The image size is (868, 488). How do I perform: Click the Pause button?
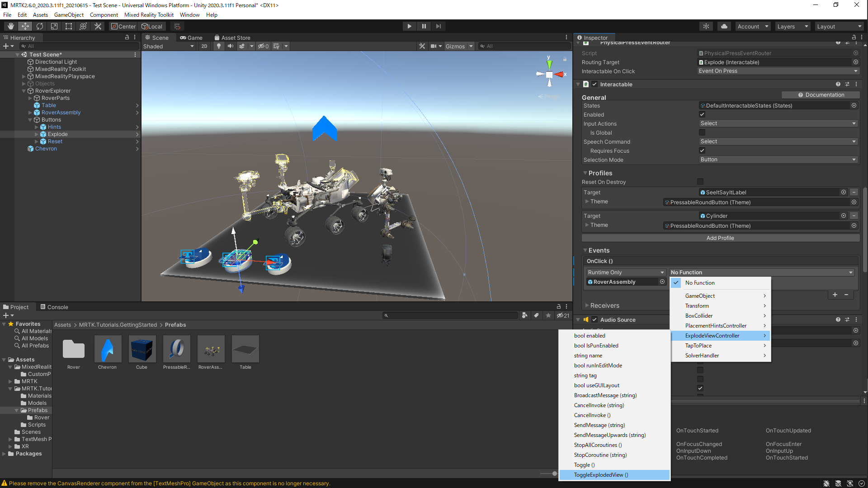click(x=424, y=26)
